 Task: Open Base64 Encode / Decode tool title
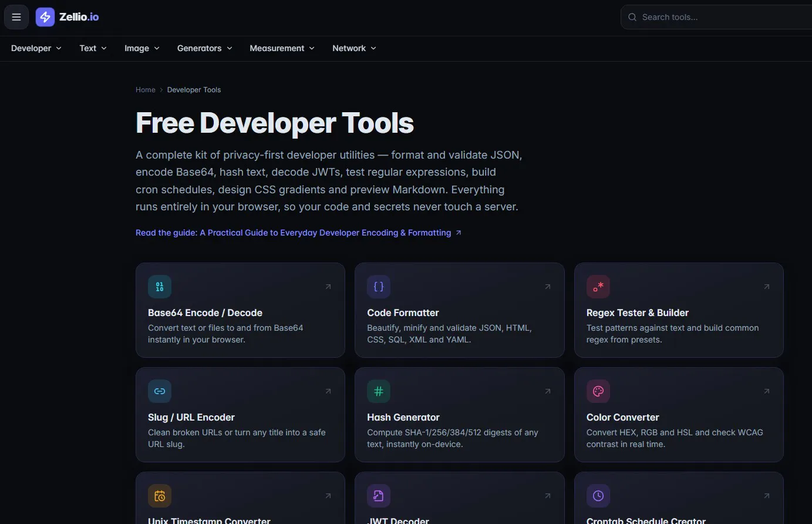(x=205, y=313)
